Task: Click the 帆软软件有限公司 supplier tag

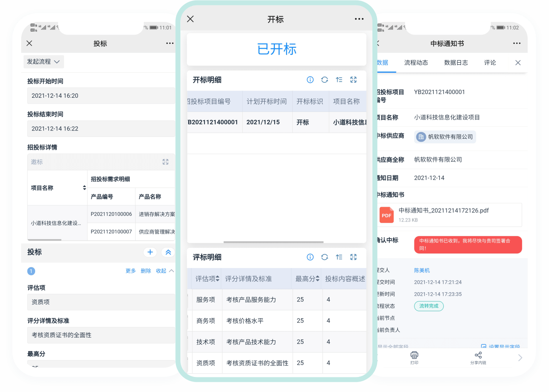Action: click(445, 137)
